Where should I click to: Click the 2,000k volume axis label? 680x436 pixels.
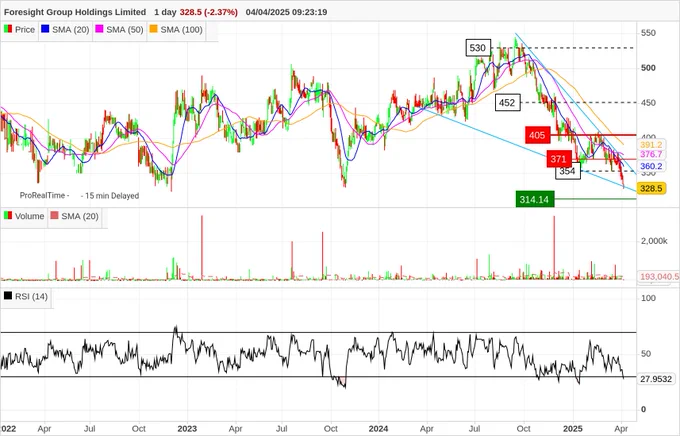coord(654,241)
